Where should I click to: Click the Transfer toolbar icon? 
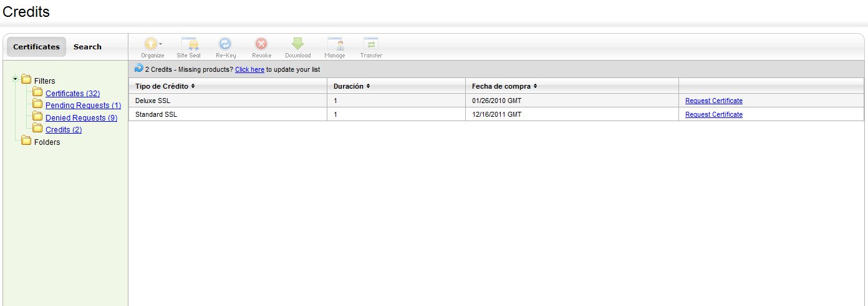click(371, 44)
